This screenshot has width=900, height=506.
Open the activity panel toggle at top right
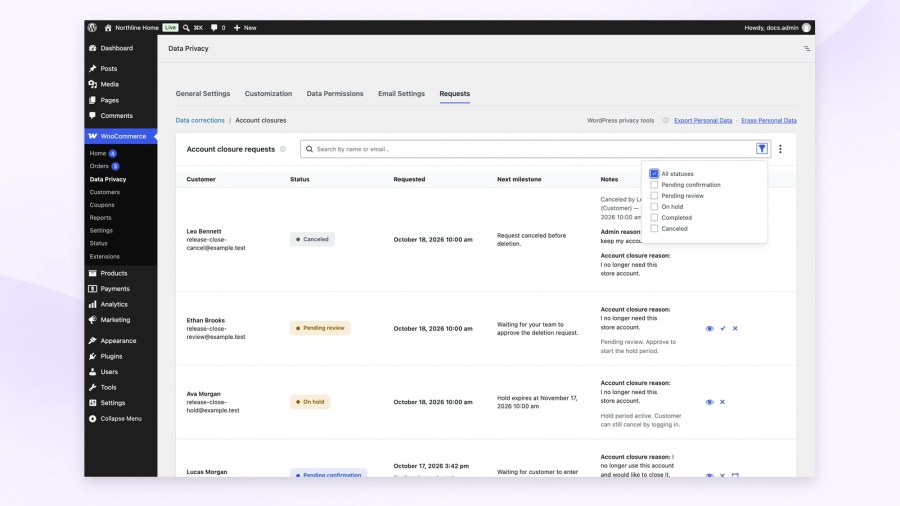point(807,49)
